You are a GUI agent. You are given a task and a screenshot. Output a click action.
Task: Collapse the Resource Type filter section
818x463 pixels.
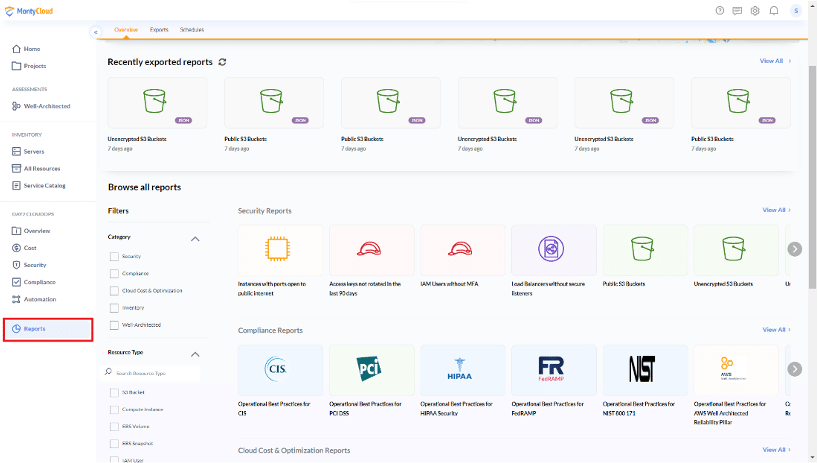tap(195, 354)
